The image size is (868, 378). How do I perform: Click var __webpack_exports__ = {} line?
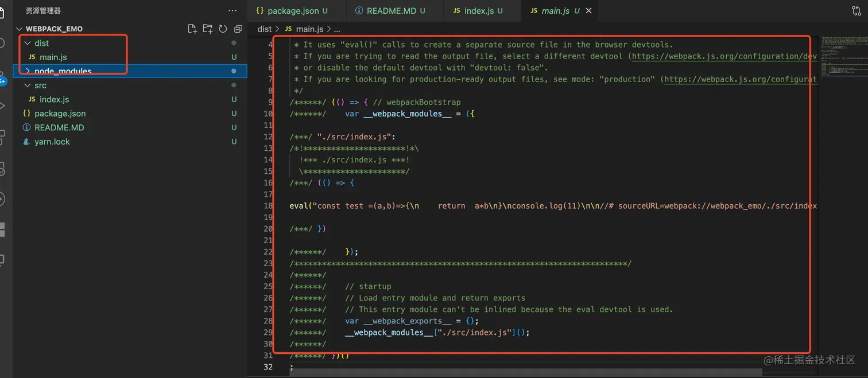coord(412,321)
